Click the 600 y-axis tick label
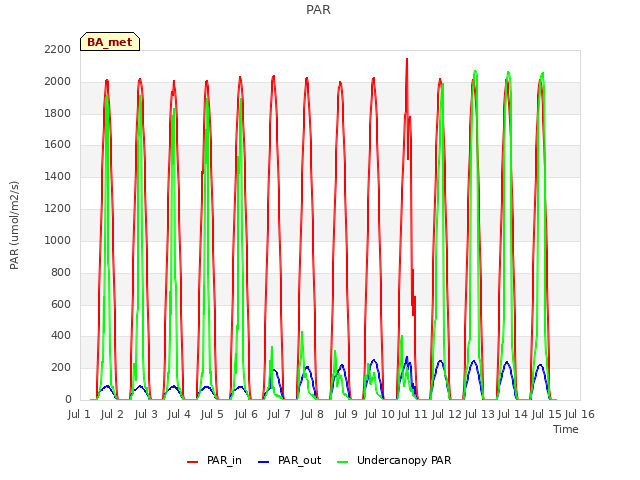The image size is (640, 480). (x=61, y=304)
